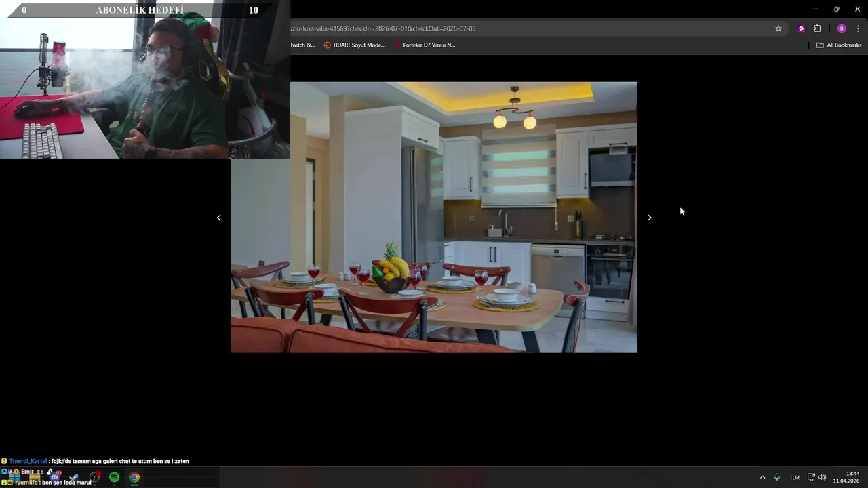Image resolution: width=868 pixels, height=488 pixels.
Task: Open the Twitch &... bookmark
Action: click(x=302, y=45)
